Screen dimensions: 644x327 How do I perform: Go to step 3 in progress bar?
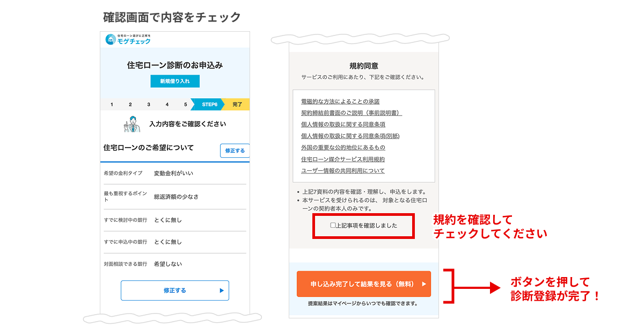coord(149,104)
